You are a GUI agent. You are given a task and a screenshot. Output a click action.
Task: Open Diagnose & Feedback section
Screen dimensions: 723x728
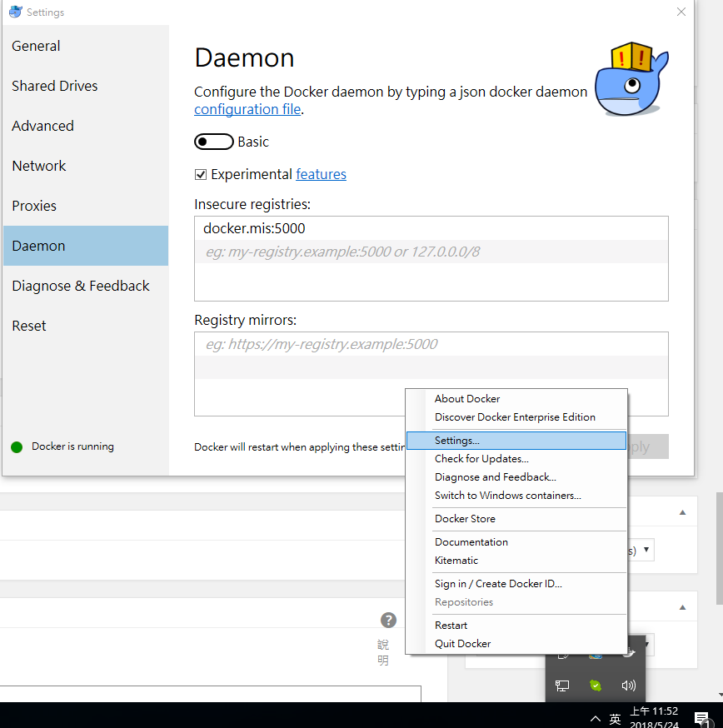point(86,286)
